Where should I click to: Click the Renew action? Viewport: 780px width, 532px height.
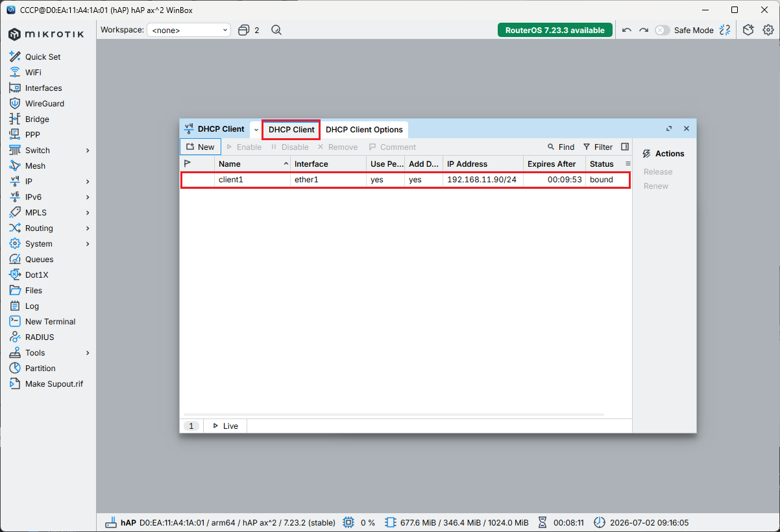[656, 186]
